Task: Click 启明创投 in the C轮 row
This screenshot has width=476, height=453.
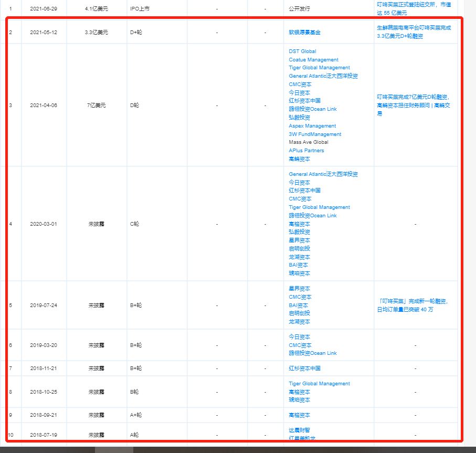Action: coord(299,249)
